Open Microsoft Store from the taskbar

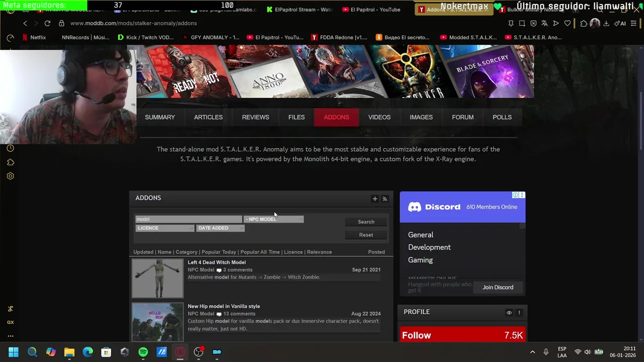click(x=106, y=352)
